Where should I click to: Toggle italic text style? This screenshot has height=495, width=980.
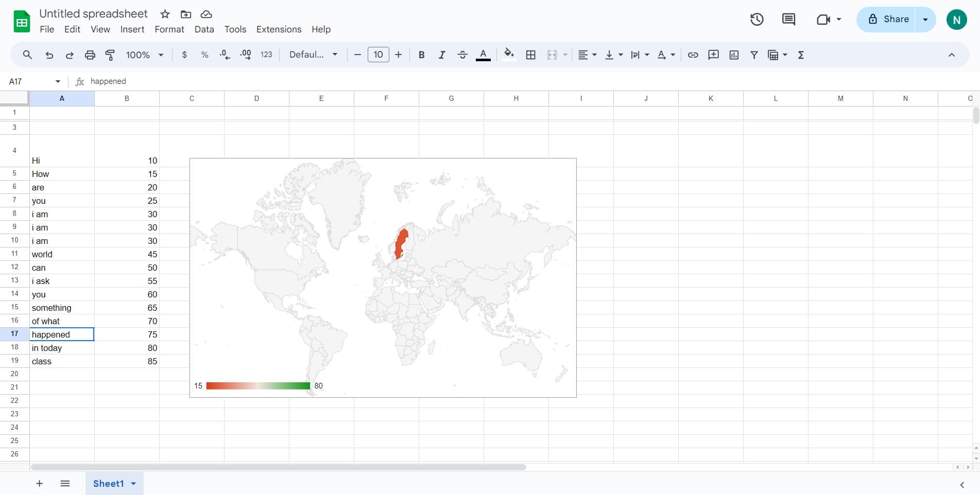click(x=441, y=55)
